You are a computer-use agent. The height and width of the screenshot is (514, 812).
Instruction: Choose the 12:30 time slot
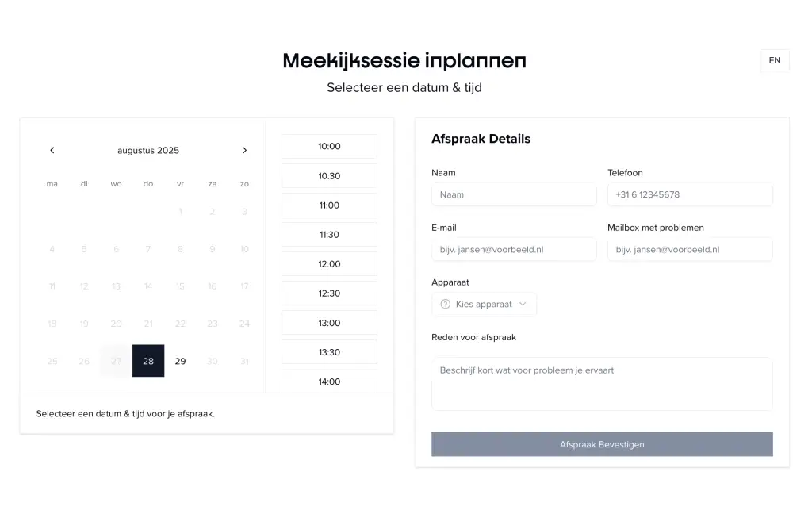[329, 293]
